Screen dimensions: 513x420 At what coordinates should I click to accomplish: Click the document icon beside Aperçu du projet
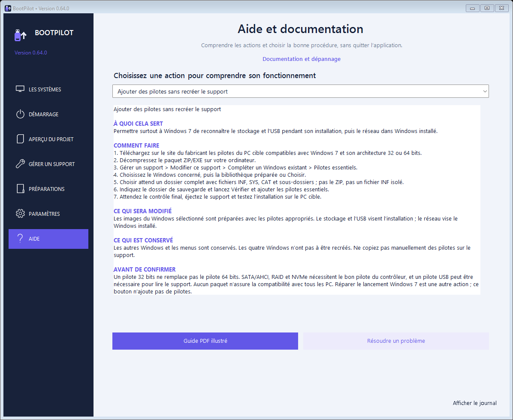(20, 139)
